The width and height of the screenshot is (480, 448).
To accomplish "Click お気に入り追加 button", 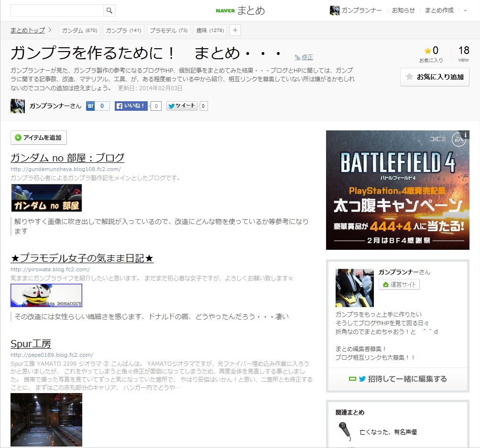I will 435,77.
